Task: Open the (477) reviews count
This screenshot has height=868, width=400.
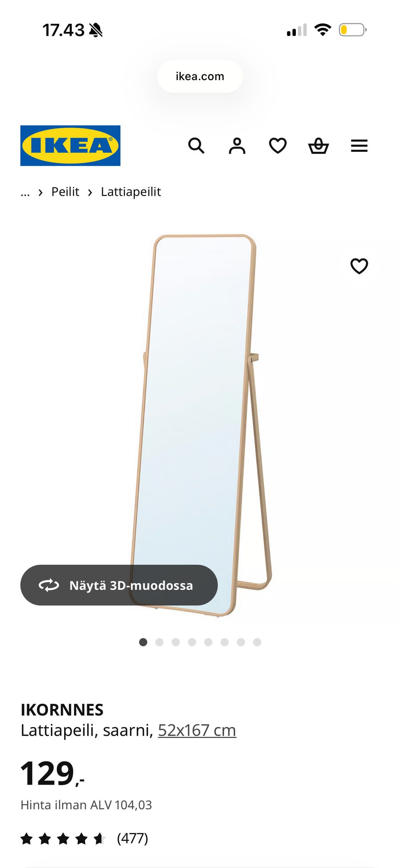Action: click(x=132, y=838)
